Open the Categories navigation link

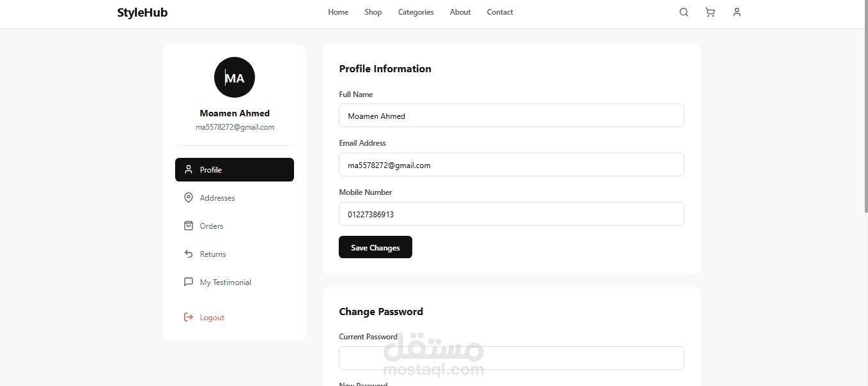click(x=415, y=12)
